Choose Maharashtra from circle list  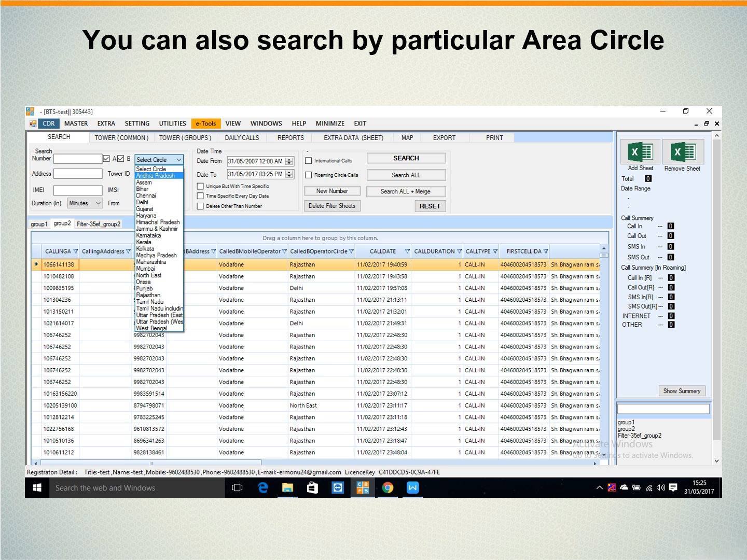tap(159, 262)
